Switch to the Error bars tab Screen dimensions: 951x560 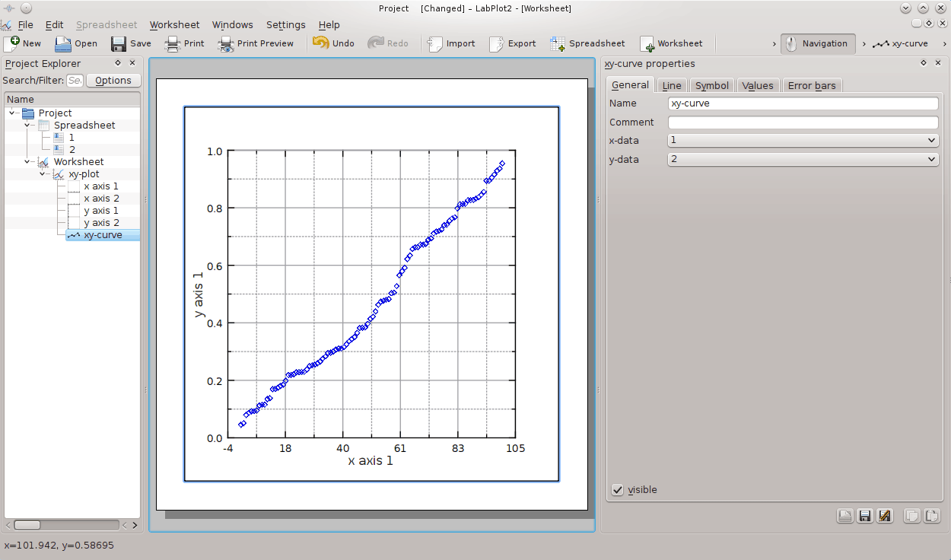pos(811,85)
